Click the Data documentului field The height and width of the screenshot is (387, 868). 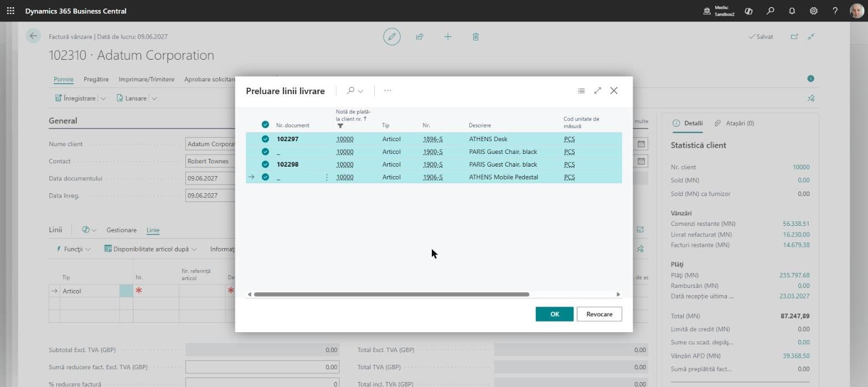[x=210, y=178]
